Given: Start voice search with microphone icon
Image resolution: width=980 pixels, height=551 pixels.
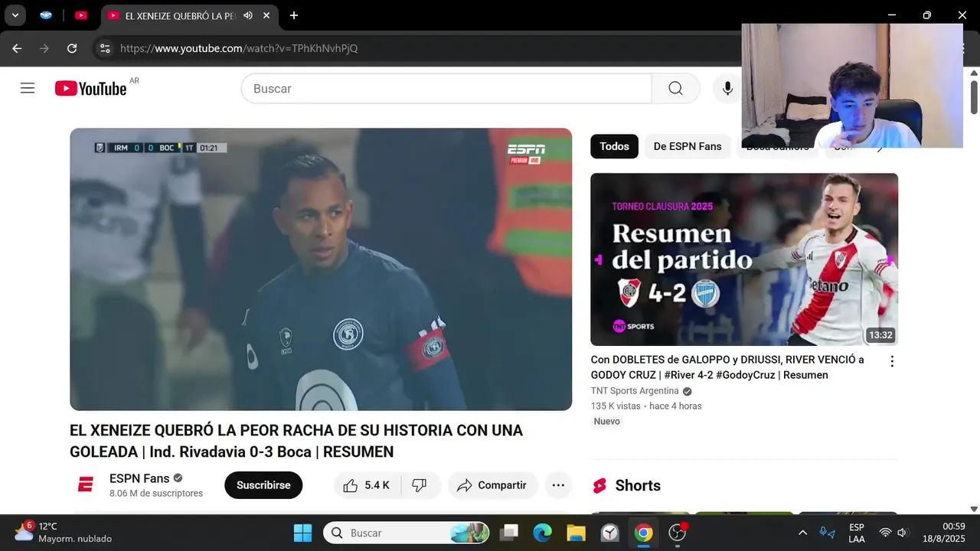Looking at the screenshot, I should (x=727, y=89).
